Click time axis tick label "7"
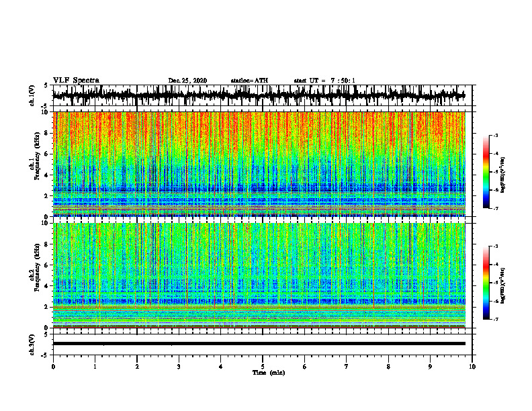This screenshot has height=411, width=532. [347, 367]
